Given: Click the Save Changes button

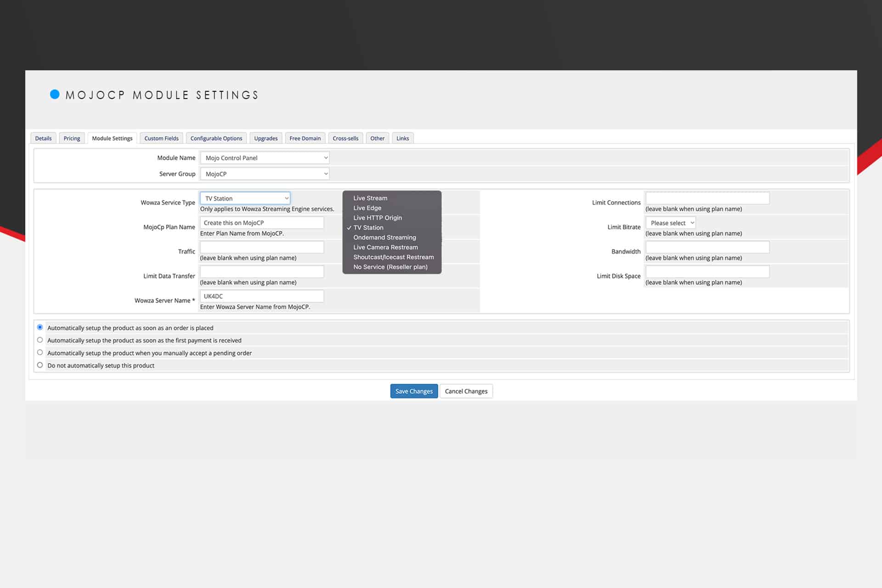Looking at the screenshot, I should tap(414, 391).
